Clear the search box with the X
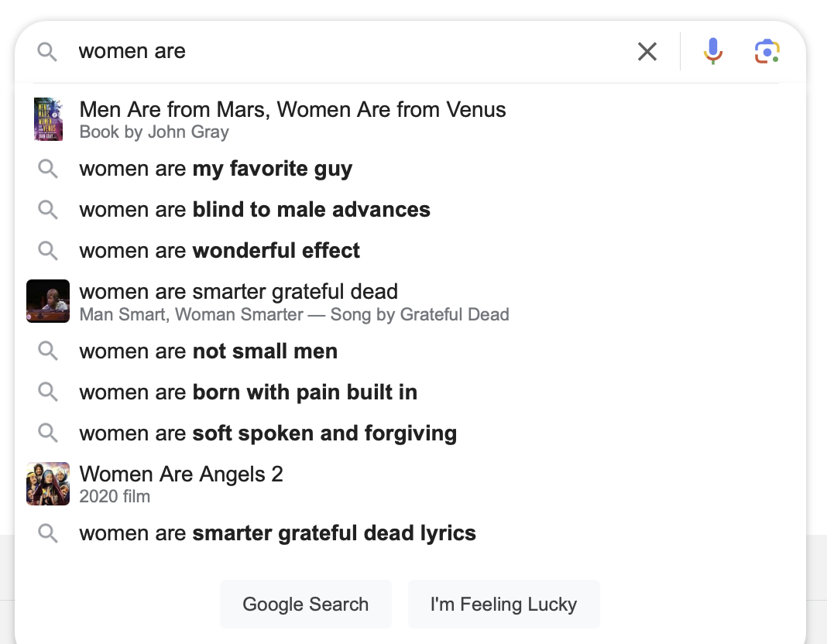Screen dimensions: 827x644 click(647, 52)
